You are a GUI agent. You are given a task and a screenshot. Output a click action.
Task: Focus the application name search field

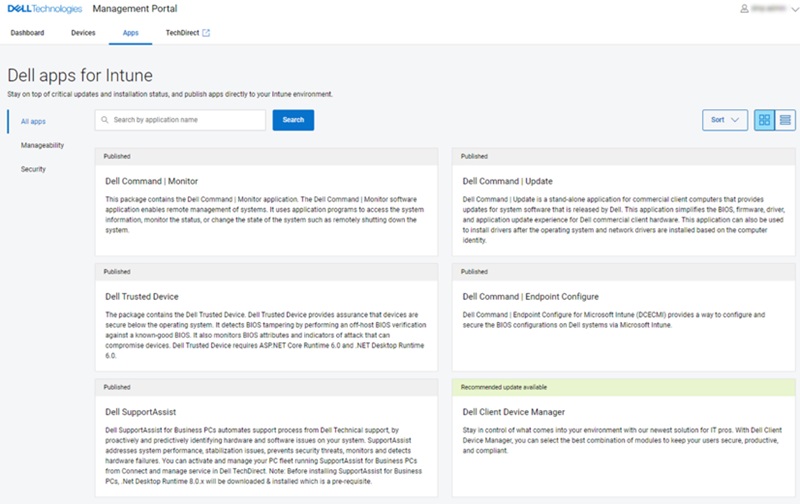185,120
